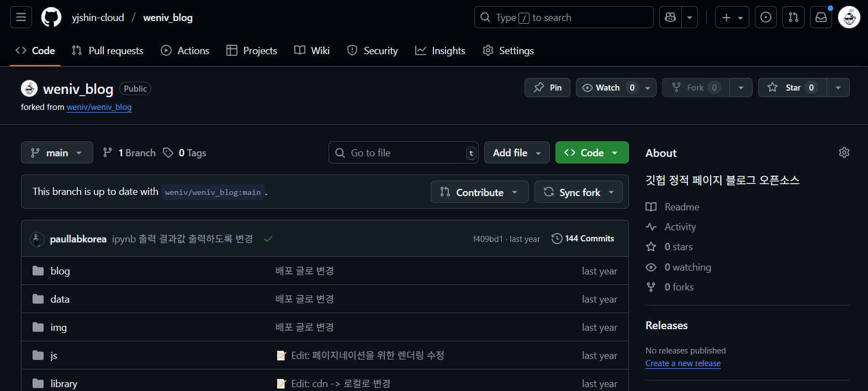Open the latest commit message 'ipynb 출력 결과값'
The width and height of the screenshot is (868, 391).
point(182,239)
